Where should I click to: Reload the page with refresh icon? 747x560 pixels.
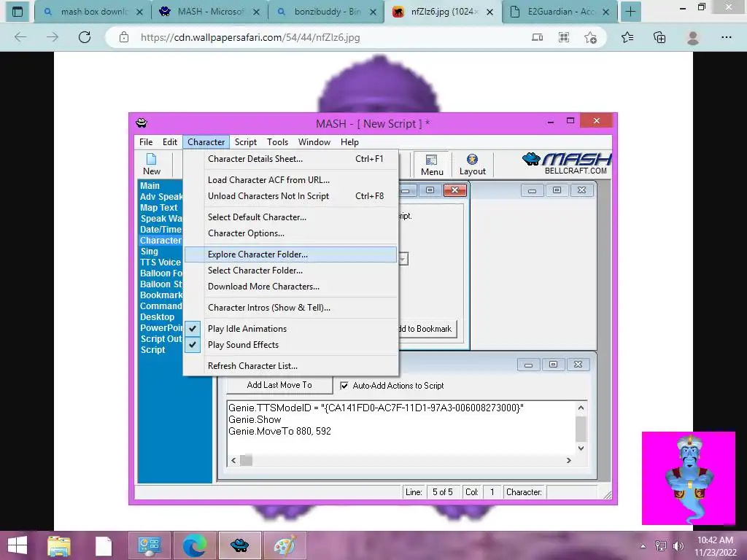click(85, 37)
